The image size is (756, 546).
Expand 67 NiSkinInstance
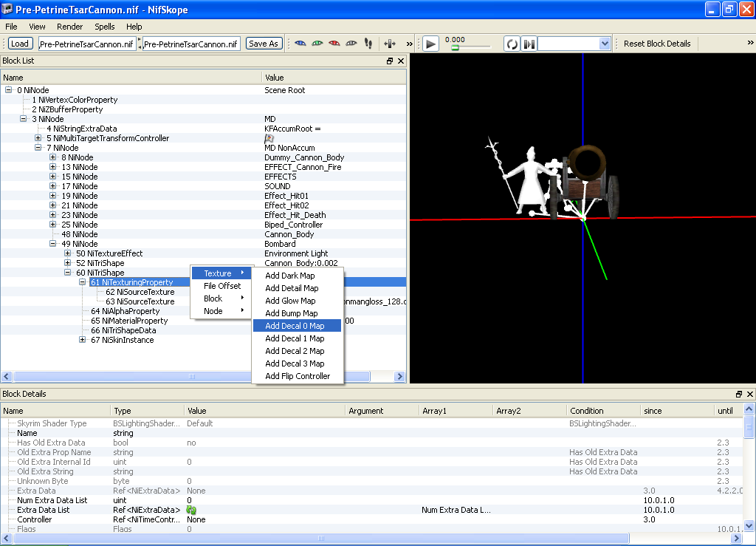pos(83,340)
